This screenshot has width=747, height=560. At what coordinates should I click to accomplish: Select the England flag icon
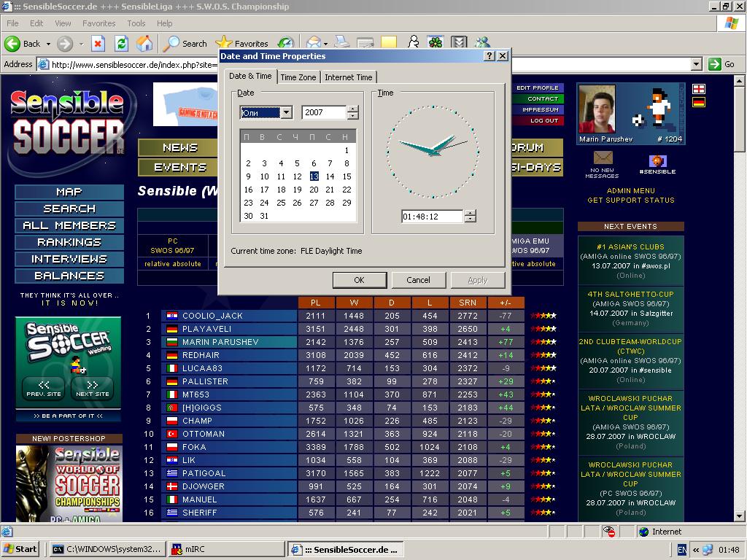click(698, 89)
